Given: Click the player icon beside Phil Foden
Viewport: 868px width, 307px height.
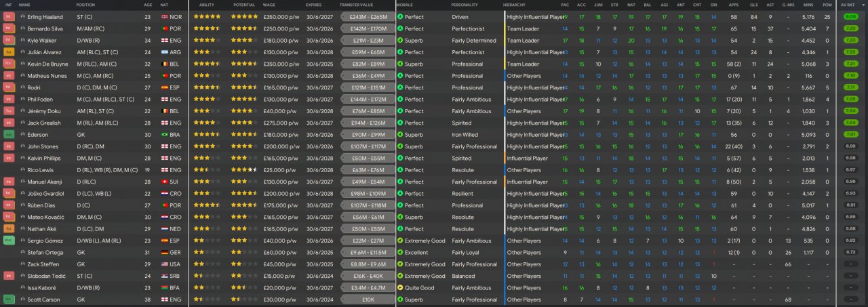Looking at the screenshot, I should tap(22, 99).
